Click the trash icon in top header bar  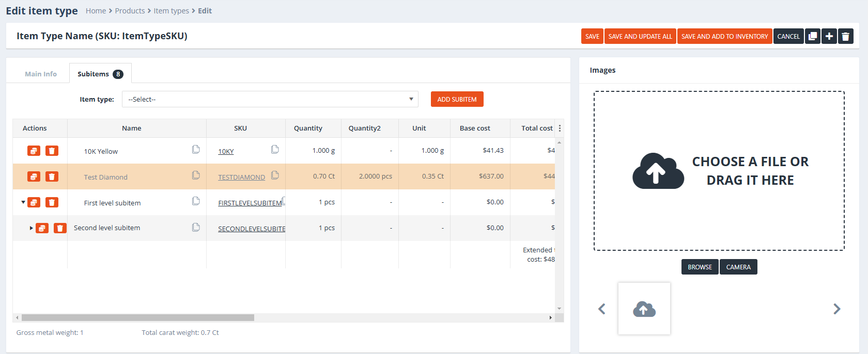coord(846,36)
